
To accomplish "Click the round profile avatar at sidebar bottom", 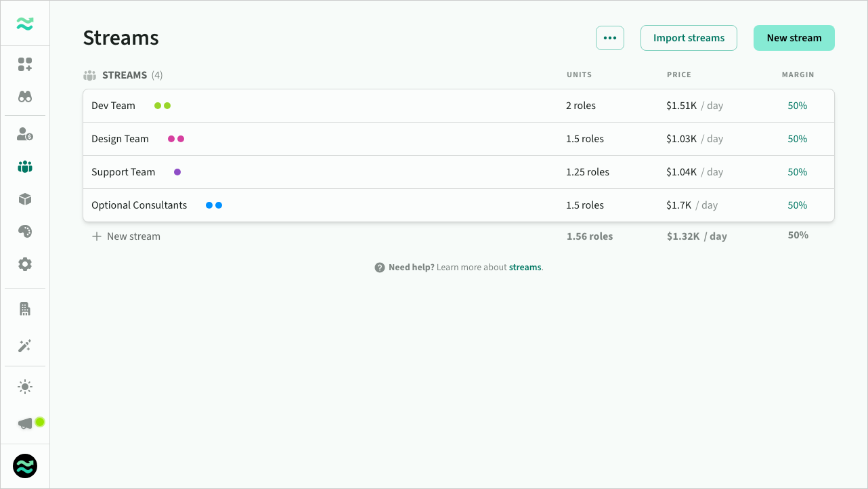I will click(x=25, y=466).
